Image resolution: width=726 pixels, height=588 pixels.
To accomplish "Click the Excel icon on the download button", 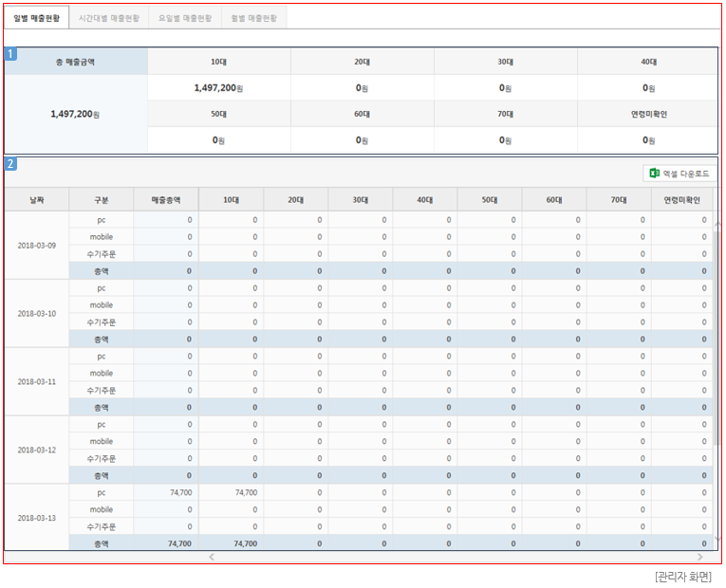I will tap(654, 174).
